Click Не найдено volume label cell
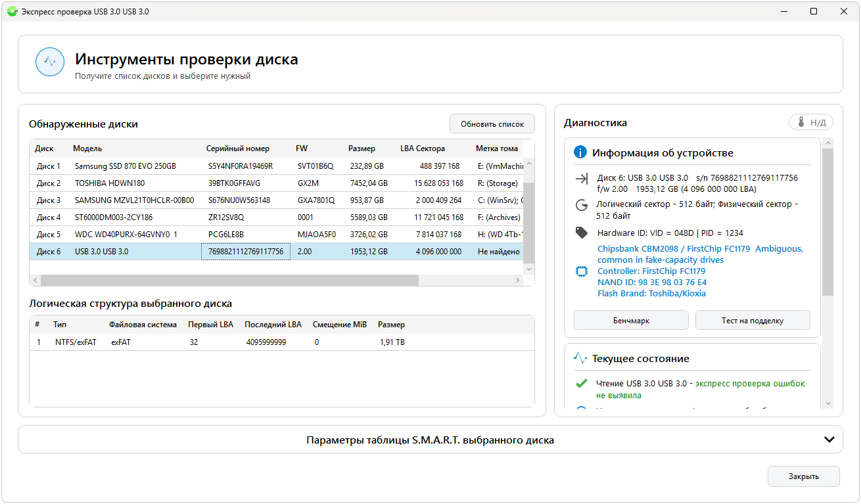This screenshot has height=504, width=861. point(498,252)
